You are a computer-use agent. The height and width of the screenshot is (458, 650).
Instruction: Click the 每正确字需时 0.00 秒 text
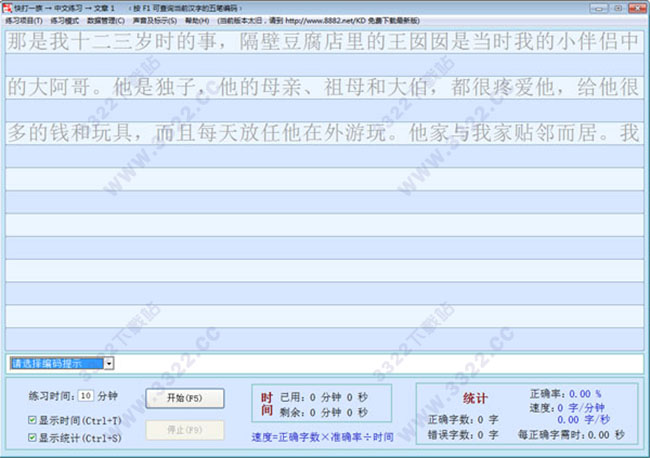point(571,435)
